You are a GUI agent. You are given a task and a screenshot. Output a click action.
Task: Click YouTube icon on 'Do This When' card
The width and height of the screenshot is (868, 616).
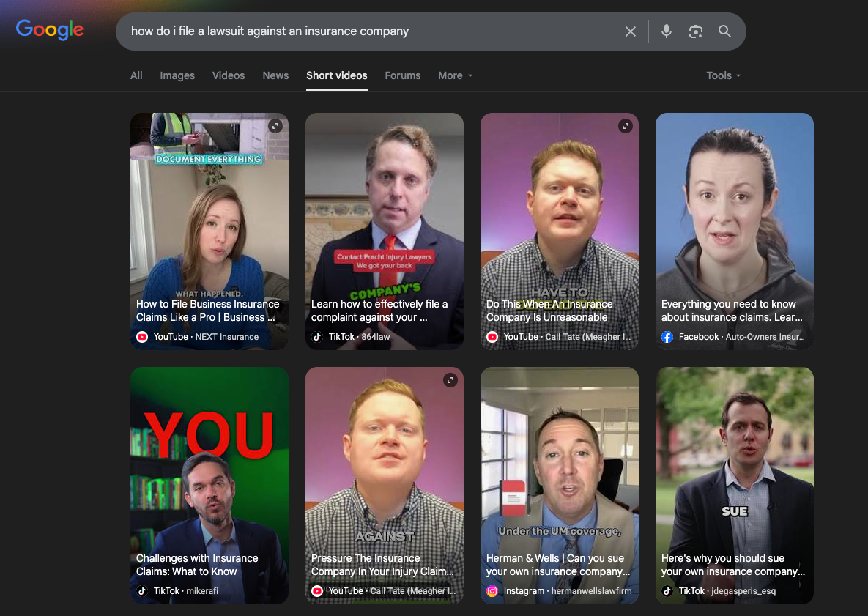492,336
